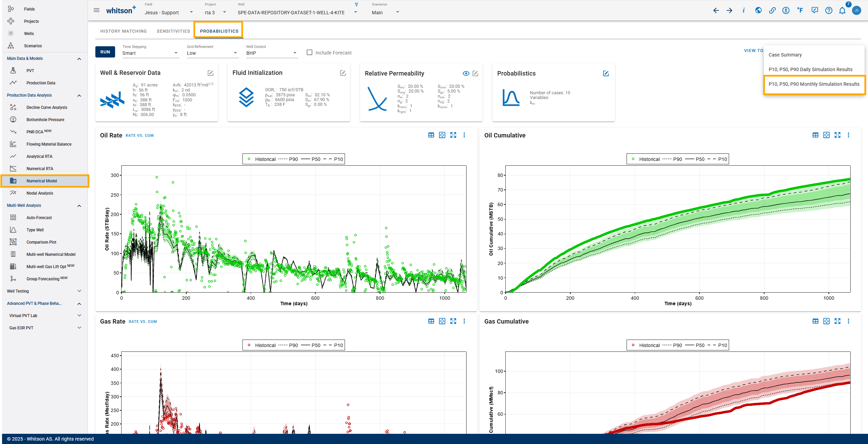The image size is (868, 444).
Task: Open the feedback chat icon
Action: (x=815, y=11)
